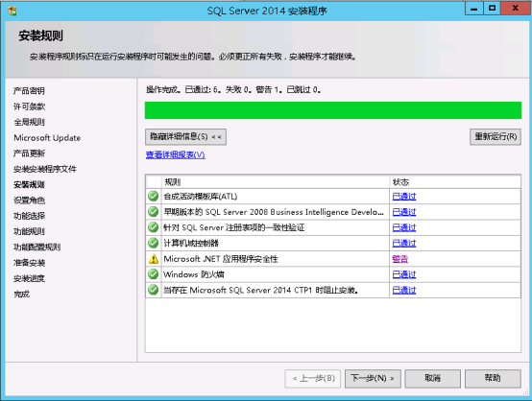Select 安装进度 step in sidebar

(x=29, y=278)
